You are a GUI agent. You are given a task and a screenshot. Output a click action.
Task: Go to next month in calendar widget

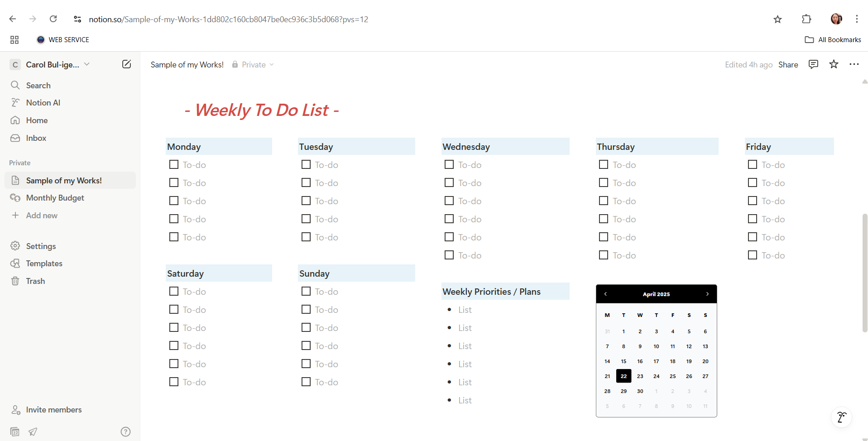point(707,294)
